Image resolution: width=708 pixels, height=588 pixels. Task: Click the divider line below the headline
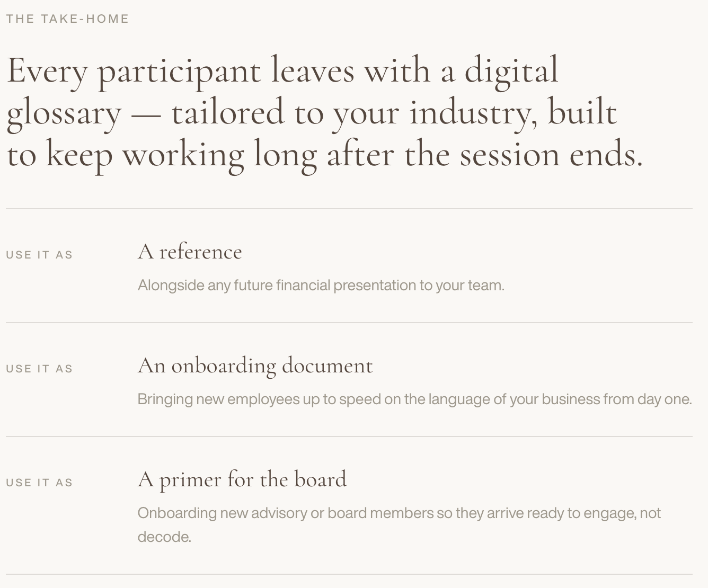(349, 209)
